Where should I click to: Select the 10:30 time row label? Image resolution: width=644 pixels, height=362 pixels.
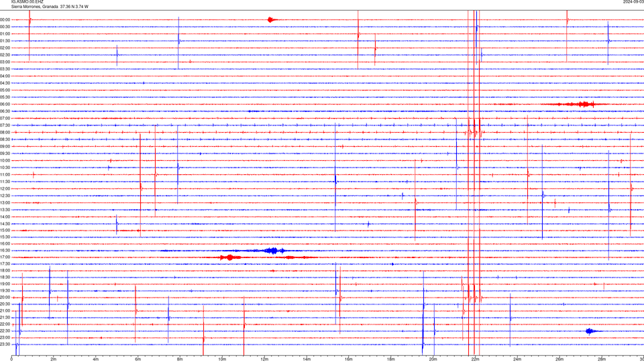click(5, 168)
